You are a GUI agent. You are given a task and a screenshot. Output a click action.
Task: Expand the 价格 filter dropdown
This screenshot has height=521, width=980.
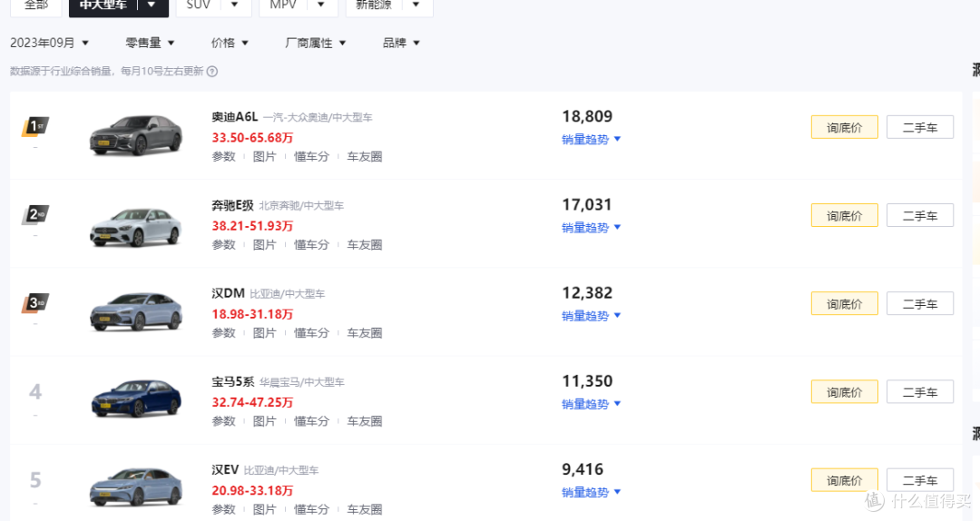230,43
